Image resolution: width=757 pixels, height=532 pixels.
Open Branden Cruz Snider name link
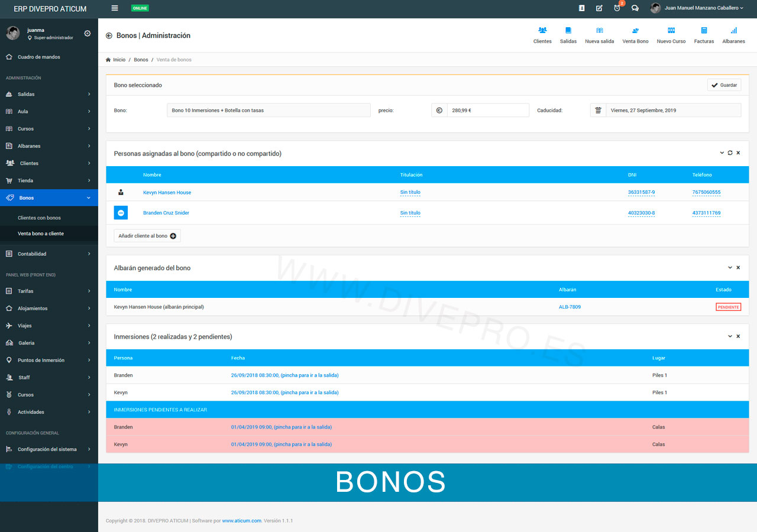[x=166, y=213]
